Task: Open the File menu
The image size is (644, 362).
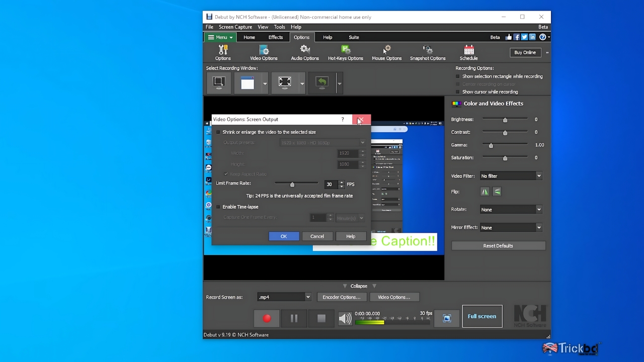Action: [209, 27]
